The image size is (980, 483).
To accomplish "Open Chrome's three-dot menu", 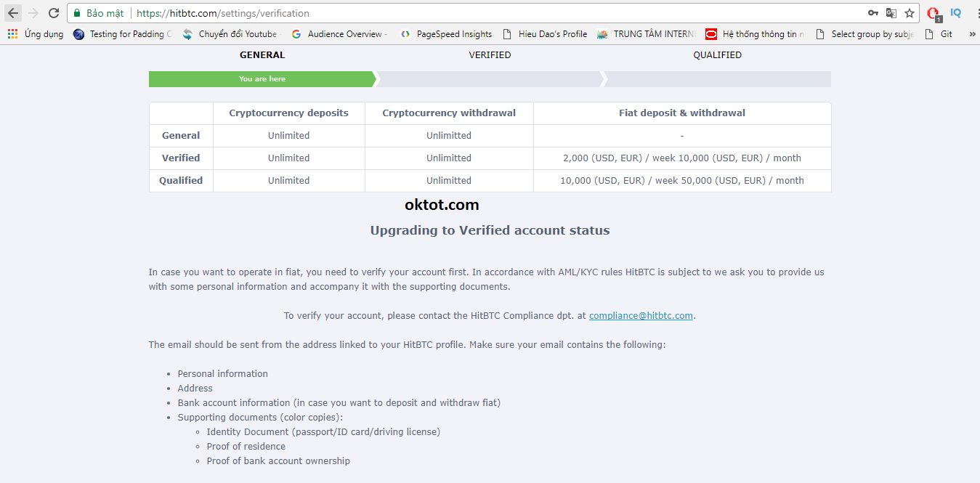I will 977,13.
